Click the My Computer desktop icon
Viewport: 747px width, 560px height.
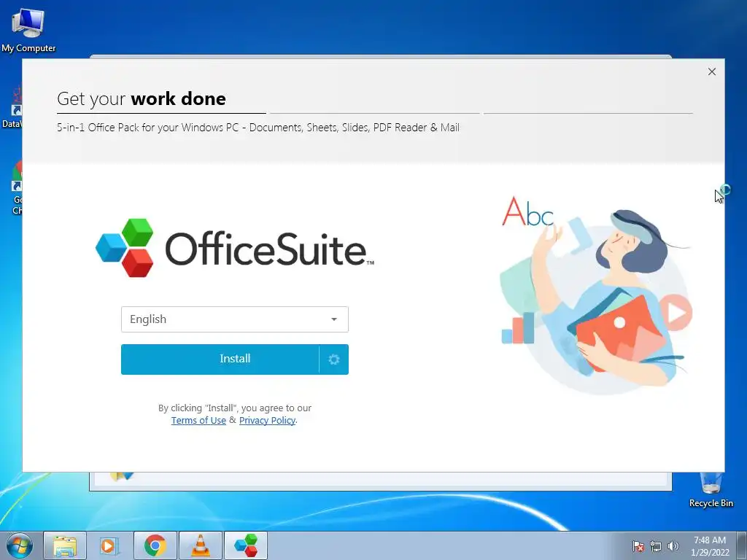click(x=28, y=31)
